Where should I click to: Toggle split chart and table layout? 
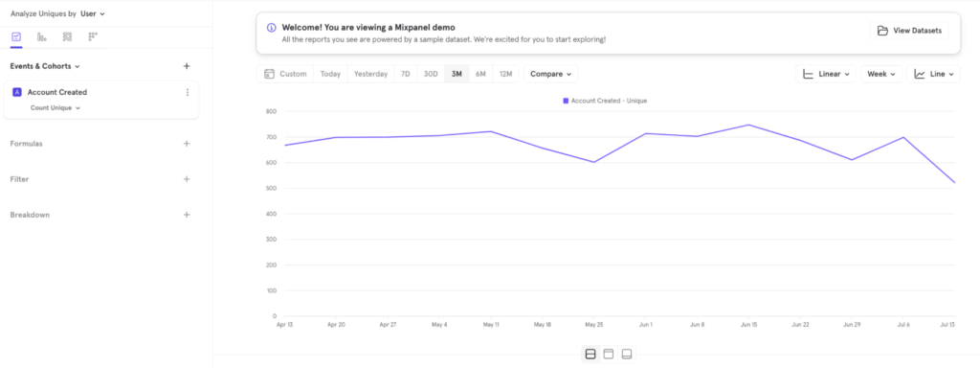(590, 355)
